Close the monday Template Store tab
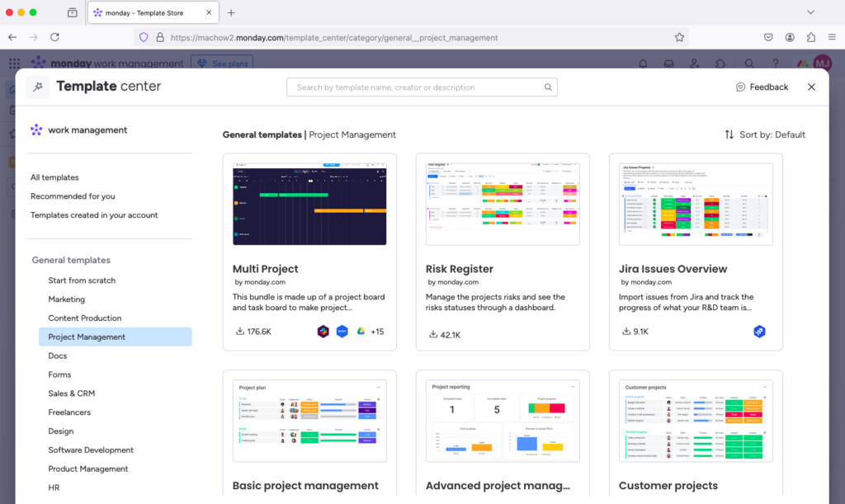The width and height of the screenshot is (845, 504). tap(209, 12)
